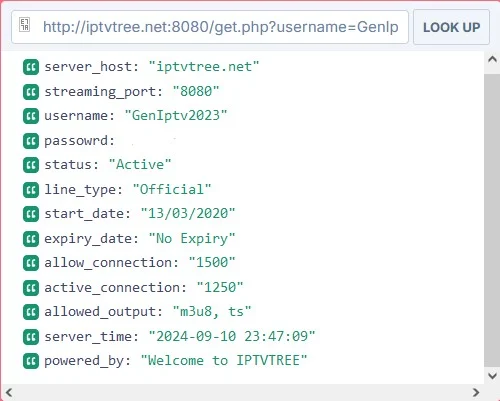
Task: Select the "iptvtree.net" server host value
Action: click(x=204, y=67)
